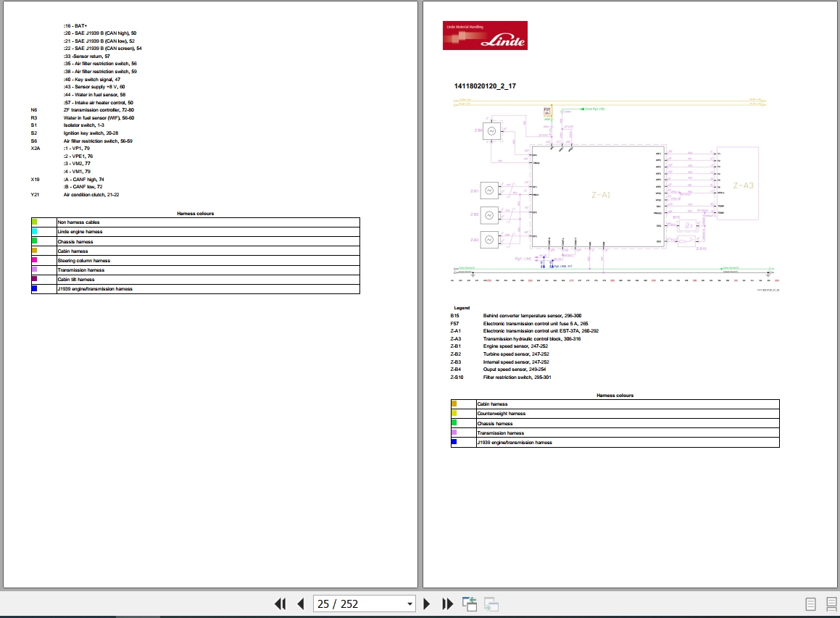840x618 pixels.
Task: Click the text 'Linde engine harness'
Action: coord(80,232)
